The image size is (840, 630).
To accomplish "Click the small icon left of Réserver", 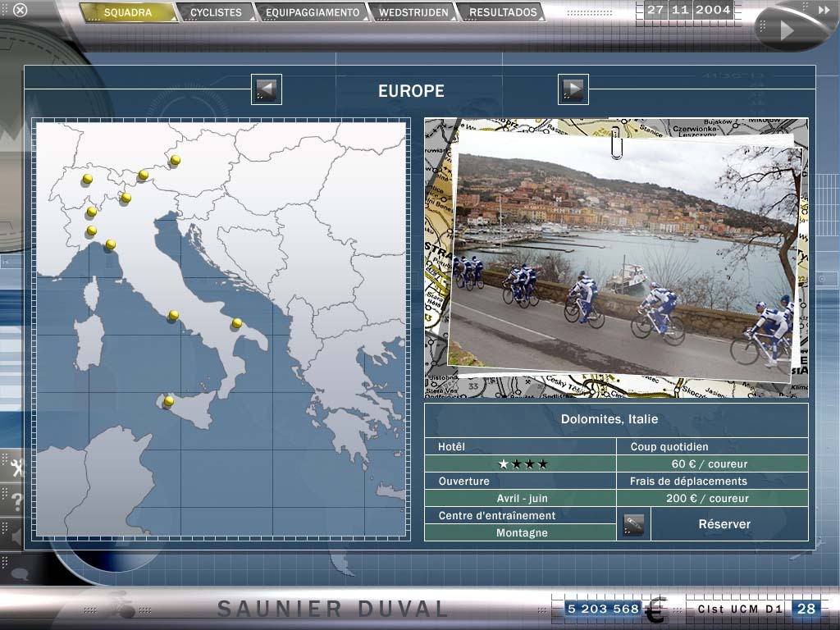I will (633, 525).
